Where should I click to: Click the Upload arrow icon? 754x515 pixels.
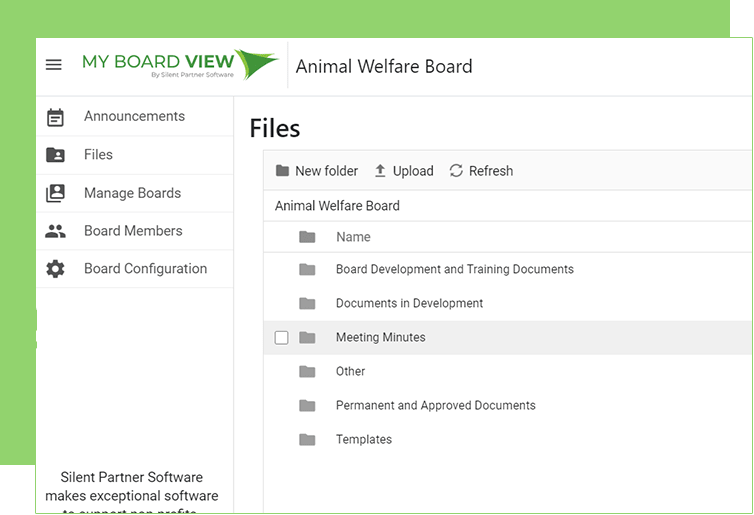coord(380,171)
